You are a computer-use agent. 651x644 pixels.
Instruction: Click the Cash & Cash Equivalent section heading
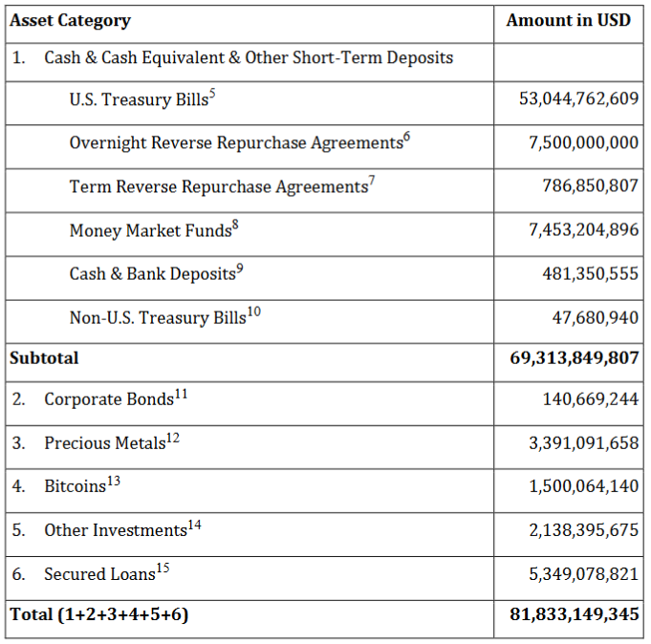coord(249,57)
